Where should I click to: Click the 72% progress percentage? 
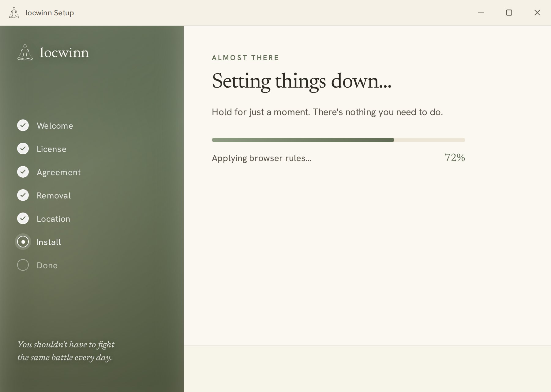[455, 158]
